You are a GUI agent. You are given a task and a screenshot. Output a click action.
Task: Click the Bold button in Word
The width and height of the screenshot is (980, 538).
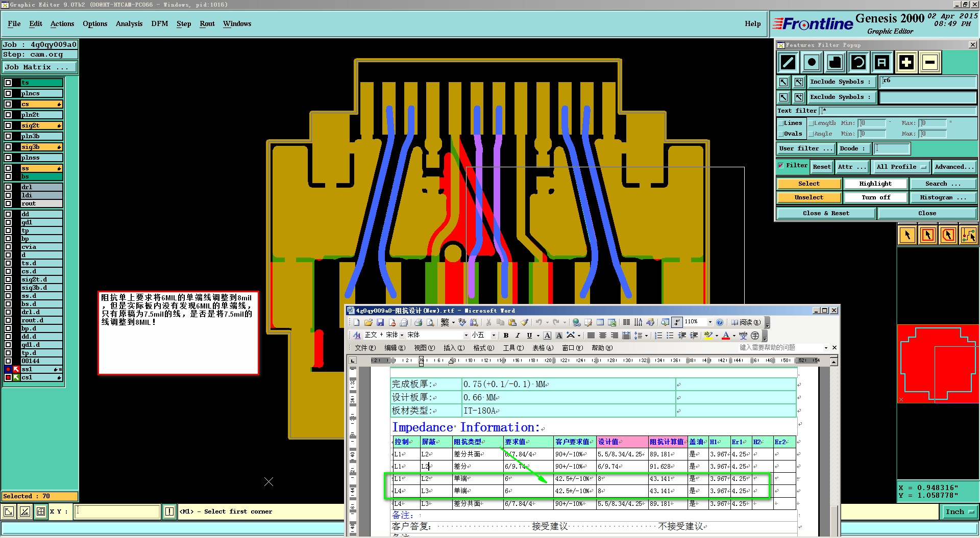(506, 335)
